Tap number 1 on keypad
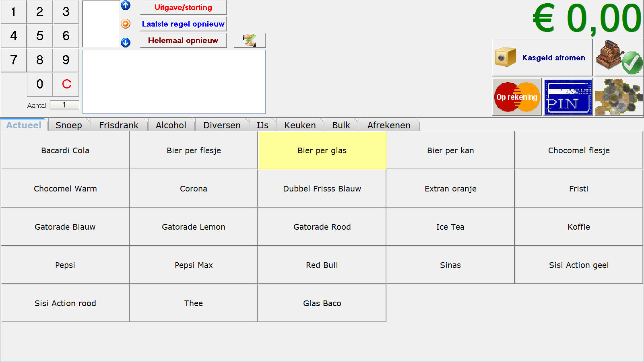 (14, 12)
